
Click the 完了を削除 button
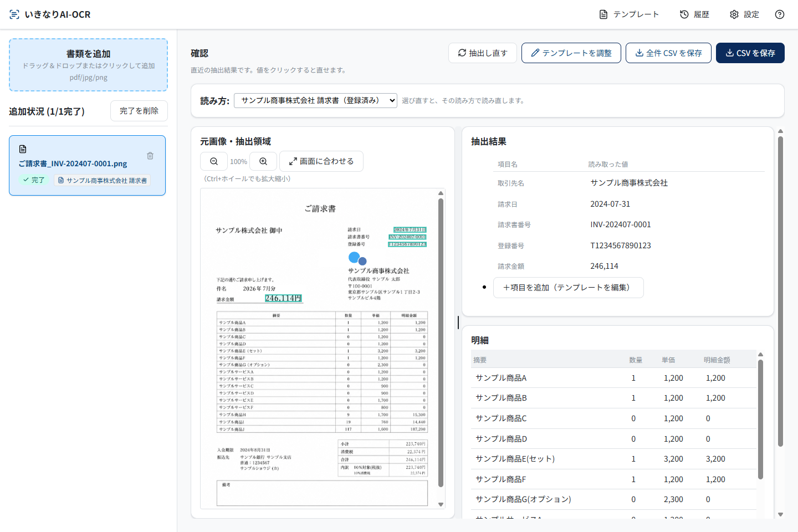(x=139, y=111)
